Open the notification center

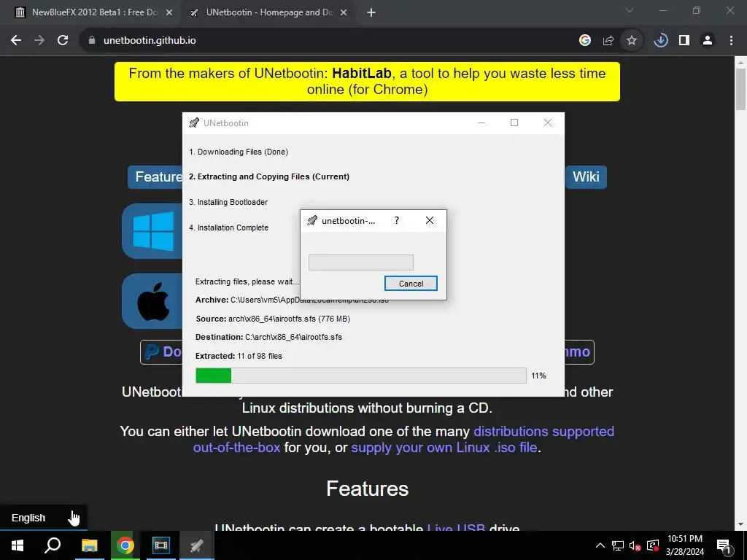pos(724,545)
